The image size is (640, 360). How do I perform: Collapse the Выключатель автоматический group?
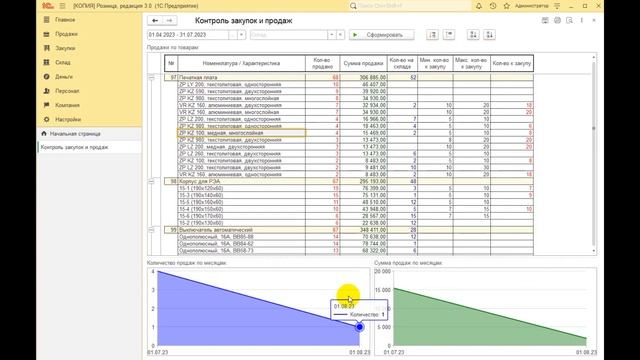pyautogui.click(x=151, y=230)
